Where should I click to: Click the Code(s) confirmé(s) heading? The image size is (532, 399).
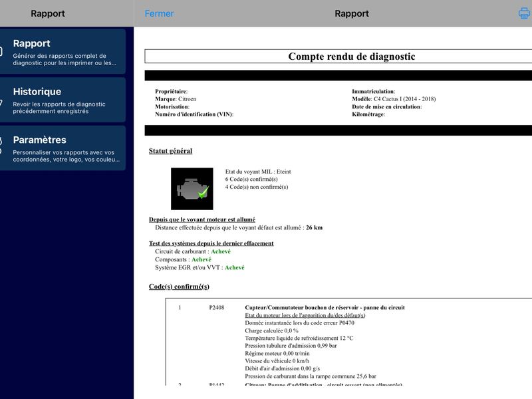[179, 287]
